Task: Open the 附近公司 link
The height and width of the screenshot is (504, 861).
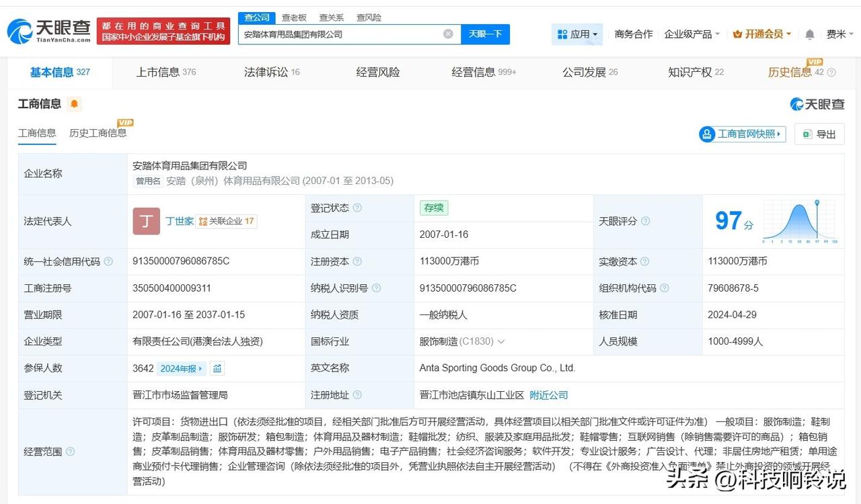Action: [x=548, y=395]
